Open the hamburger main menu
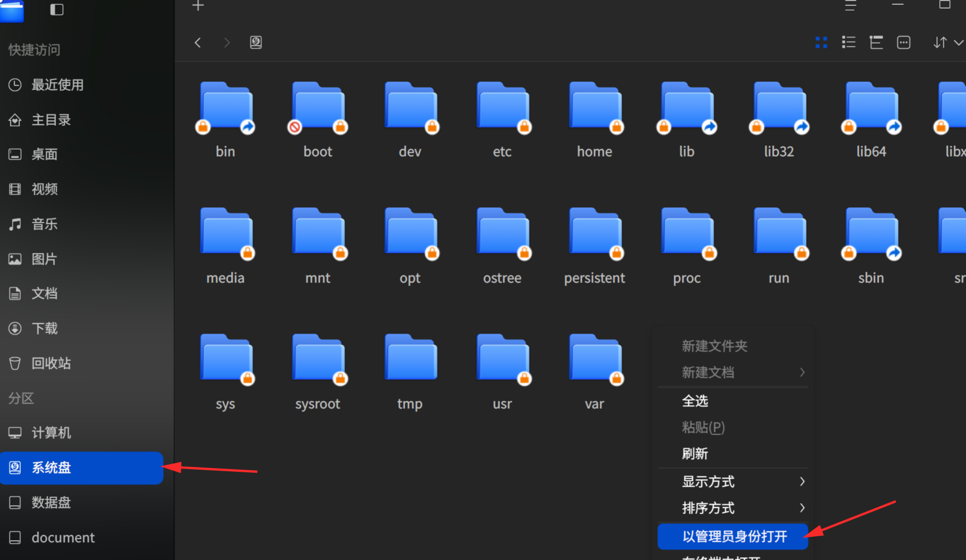Viewport: 966px width, 560px height. [850, 6]
